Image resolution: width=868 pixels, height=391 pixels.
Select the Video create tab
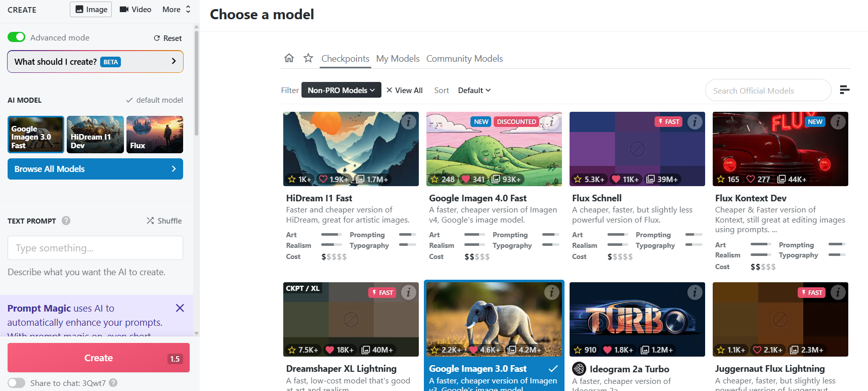coord(136,9)
